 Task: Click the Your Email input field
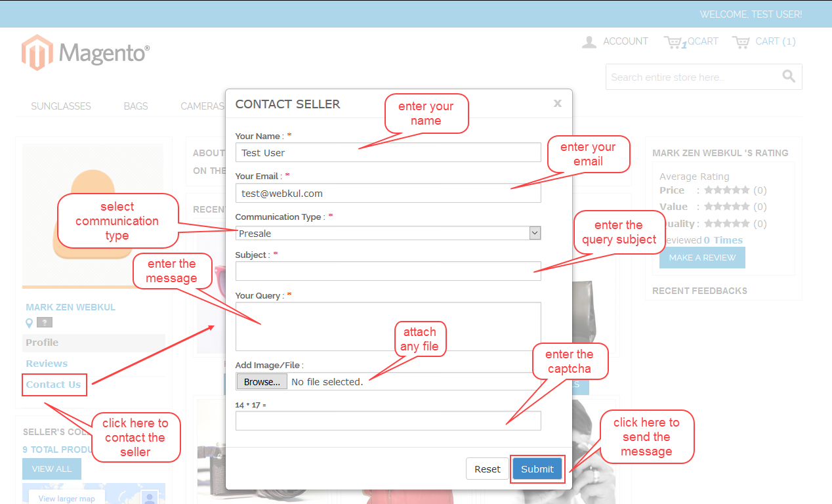coord(388,193)
